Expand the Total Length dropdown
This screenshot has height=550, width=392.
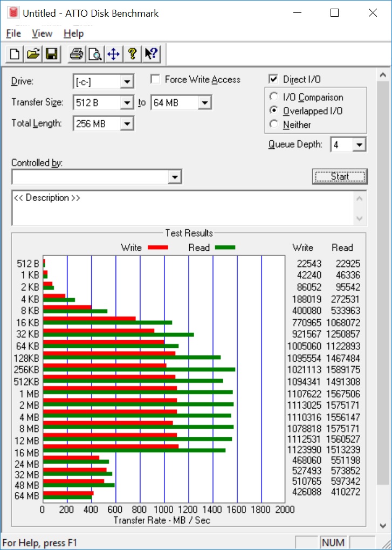(x=127, y=124)
